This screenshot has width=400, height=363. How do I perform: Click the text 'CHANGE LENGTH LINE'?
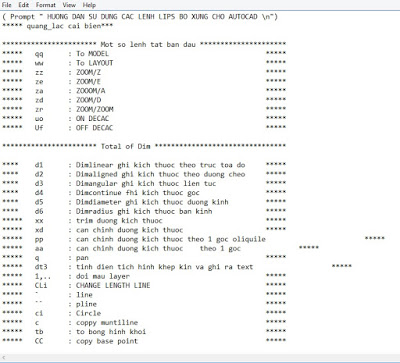(x=113, y=286)
